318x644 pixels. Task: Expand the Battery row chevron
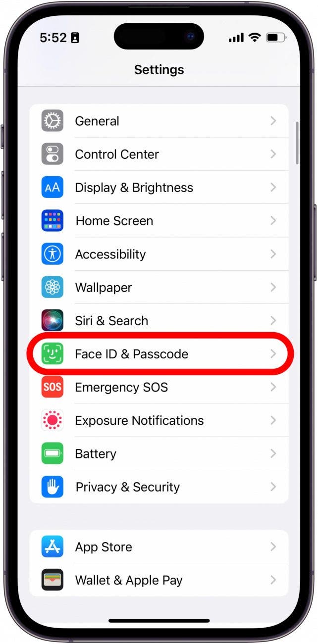(x=273, y=453)
